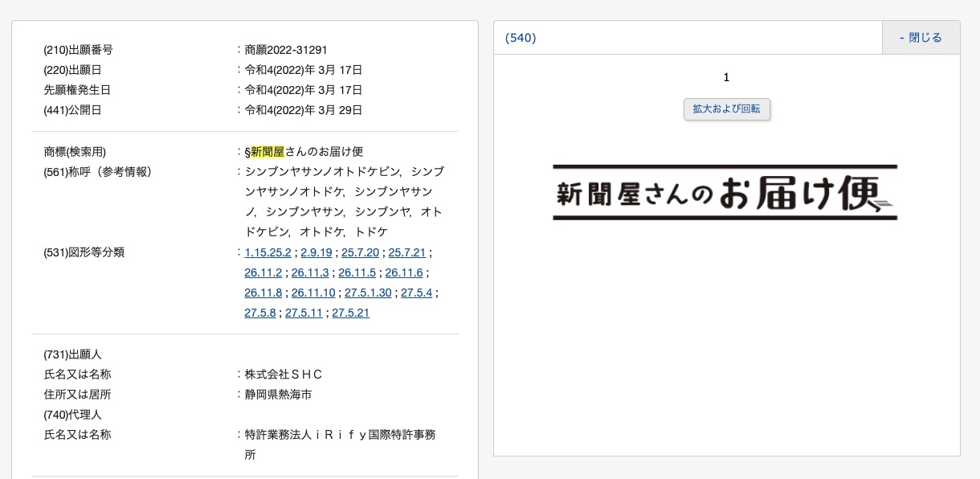The height and width of the screenshot is (479, 980).
Task: Select agent name 特許業務法人ｉＲｉｆｙ国際特許事務所
Action: click(x=340, y=444)
